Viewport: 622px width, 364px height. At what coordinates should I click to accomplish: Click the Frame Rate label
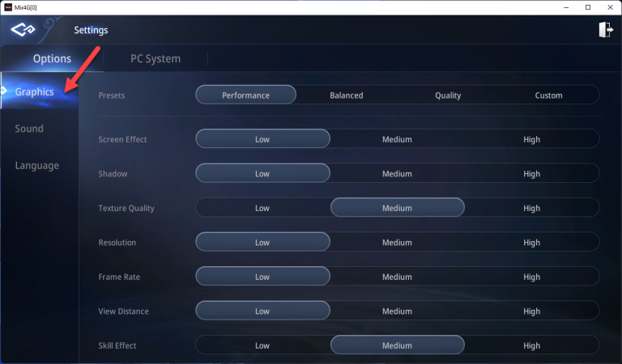(119, 277)
